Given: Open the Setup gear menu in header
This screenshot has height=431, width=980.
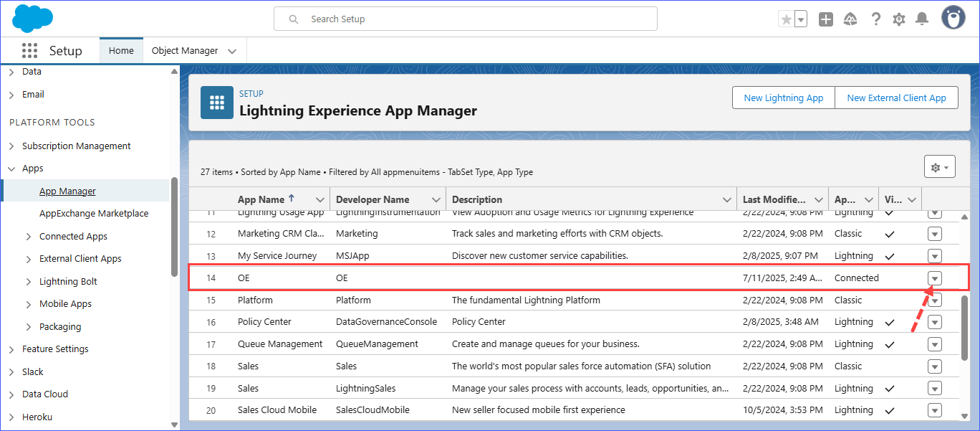Looking at the screenshot, I should pos(899,19).
